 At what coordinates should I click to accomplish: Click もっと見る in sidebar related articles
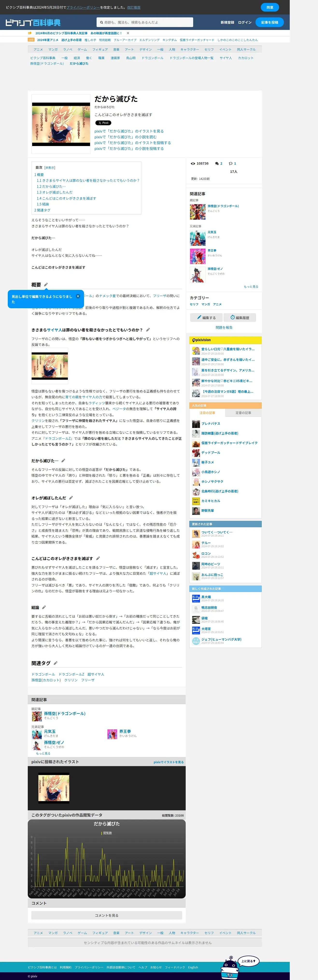(251, 287)
